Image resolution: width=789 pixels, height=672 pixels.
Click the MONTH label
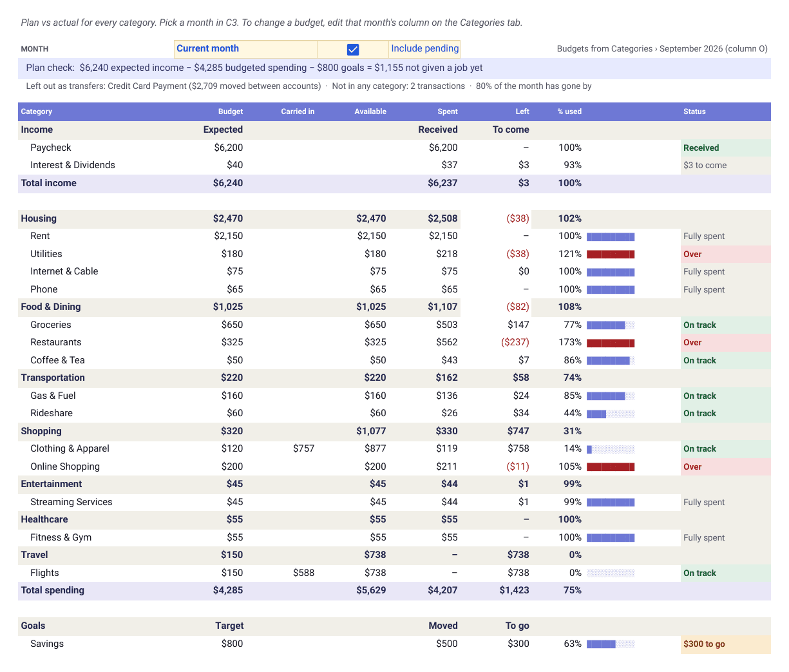pos(35,49)
